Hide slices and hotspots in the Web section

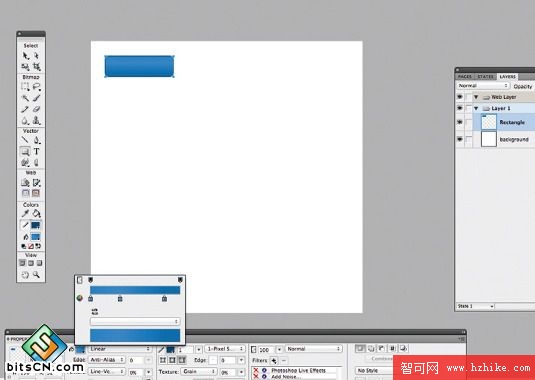[x=26, y=193]
